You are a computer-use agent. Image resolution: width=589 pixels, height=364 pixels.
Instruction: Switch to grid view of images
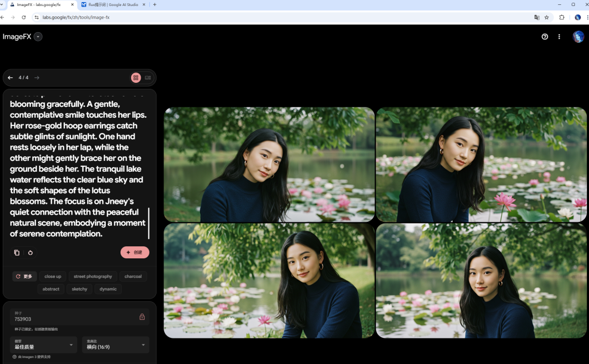136,78
